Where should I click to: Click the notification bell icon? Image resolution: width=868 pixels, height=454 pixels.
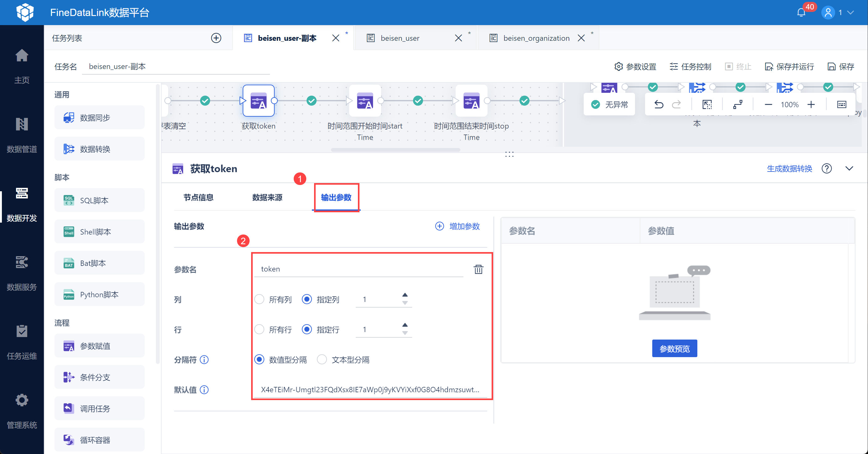click(801, 13)
